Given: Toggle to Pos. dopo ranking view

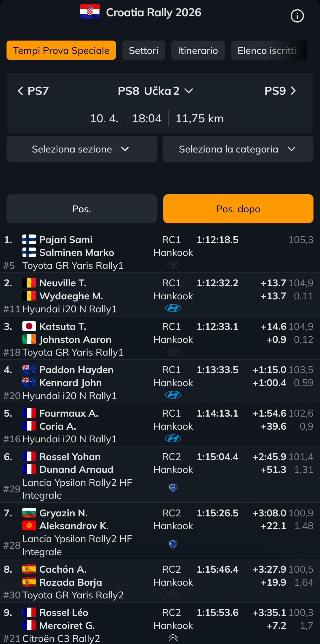Looking at the screenshot, I should click(x=238, y=209).
